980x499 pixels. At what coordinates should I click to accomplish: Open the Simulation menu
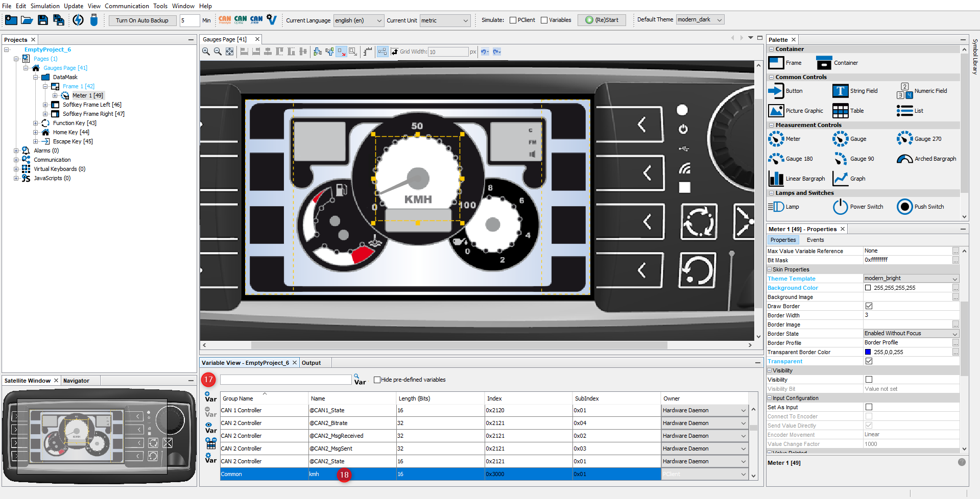45,6
